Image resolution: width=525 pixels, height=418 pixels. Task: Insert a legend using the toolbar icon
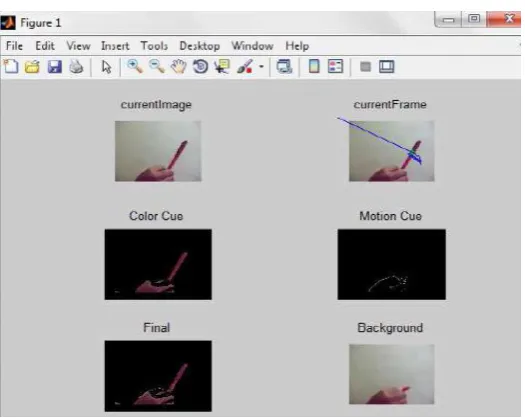pyautogui.click(x=335, y=66)
